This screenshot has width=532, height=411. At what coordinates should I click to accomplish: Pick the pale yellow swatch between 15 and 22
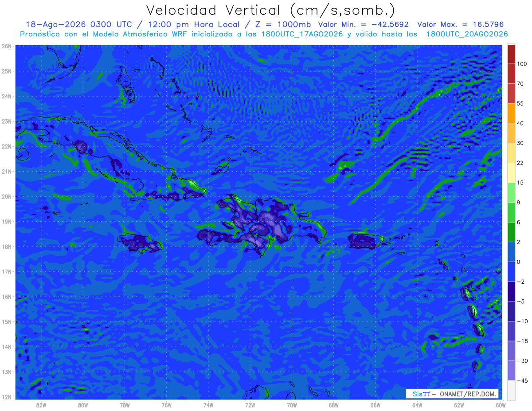click(511, 172)
